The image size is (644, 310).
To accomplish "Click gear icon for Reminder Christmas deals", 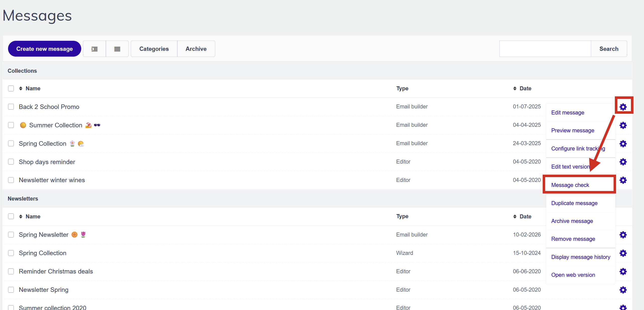I will coord(623,272).
